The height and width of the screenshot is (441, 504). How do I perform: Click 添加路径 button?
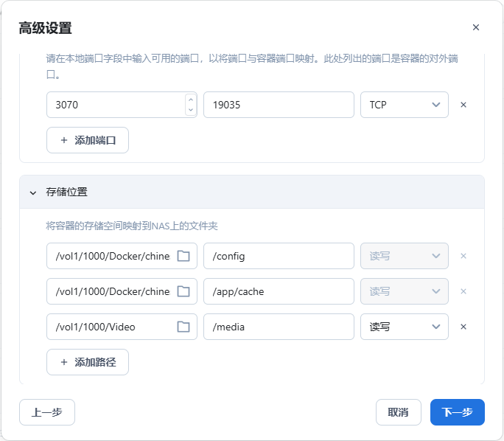(88, 362)
